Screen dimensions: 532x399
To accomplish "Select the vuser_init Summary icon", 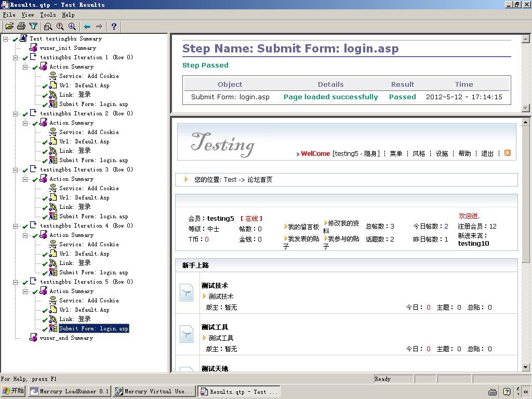I will pyautogui.click(x=33, y=48).
